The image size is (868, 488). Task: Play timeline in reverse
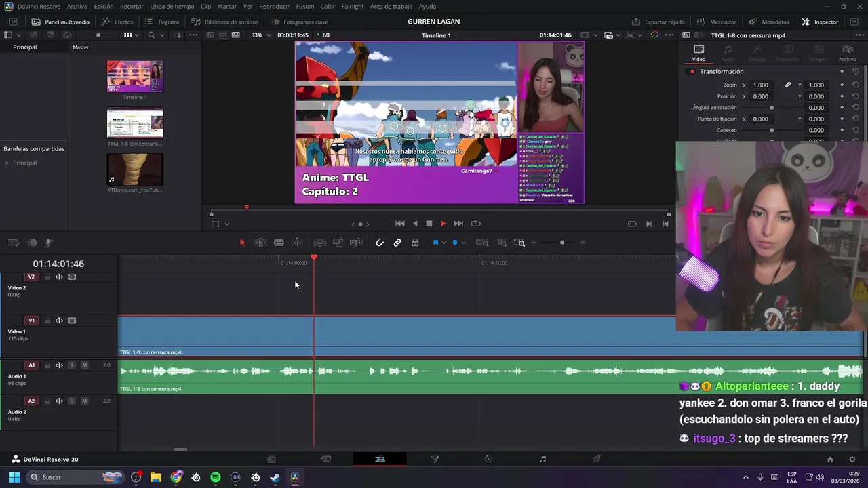[415, 224]
